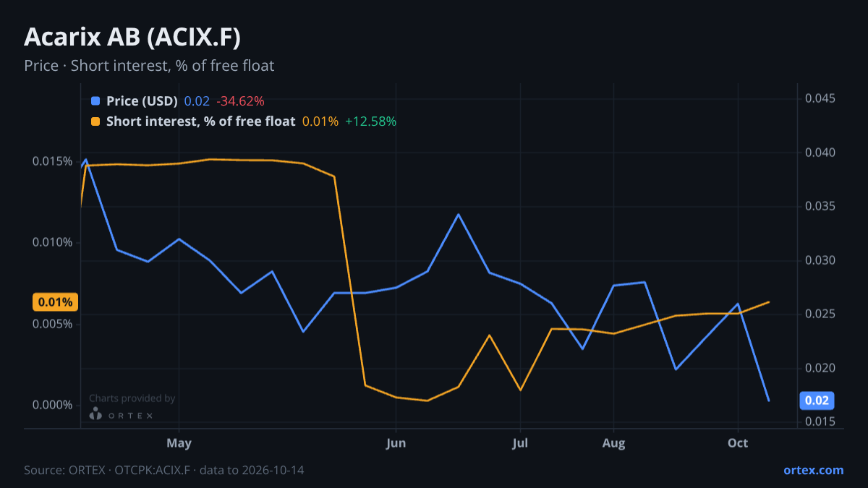Click the 'May' x-axis label
The image size is (868, 488).
click(179, 442)
